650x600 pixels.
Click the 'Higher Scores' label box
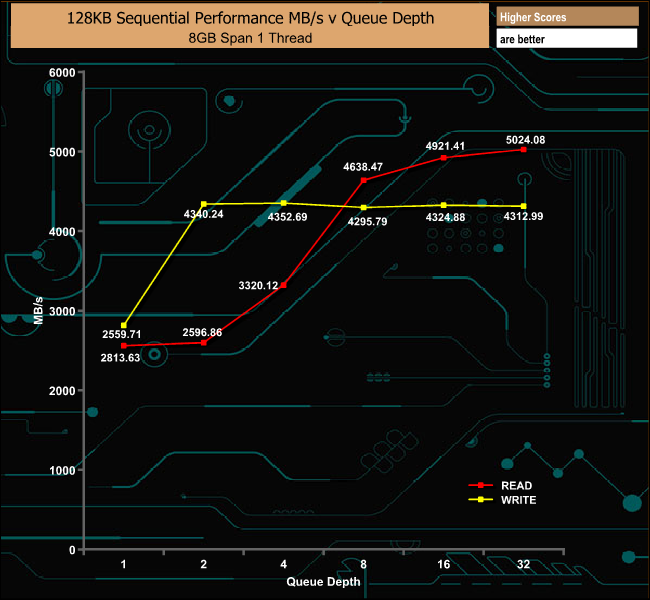(567, 17)
